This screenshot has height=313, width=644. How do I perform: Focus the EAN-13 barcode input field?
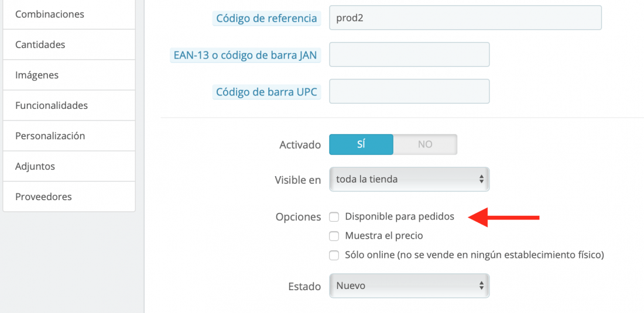coord(409,54)
